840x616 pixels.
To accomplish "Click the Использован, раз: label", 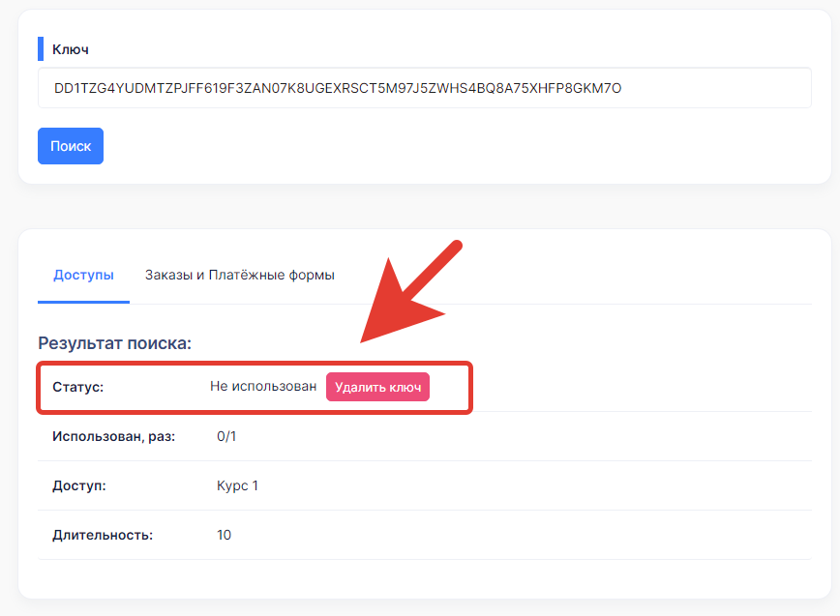I will point(113,437).
